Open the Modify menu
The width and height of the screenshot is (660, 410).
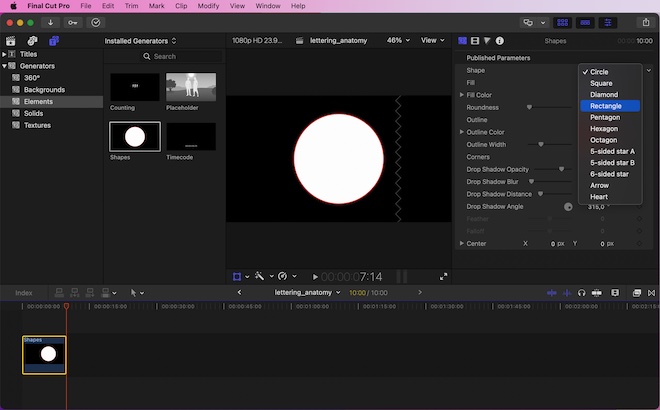(x=208, y=6)
